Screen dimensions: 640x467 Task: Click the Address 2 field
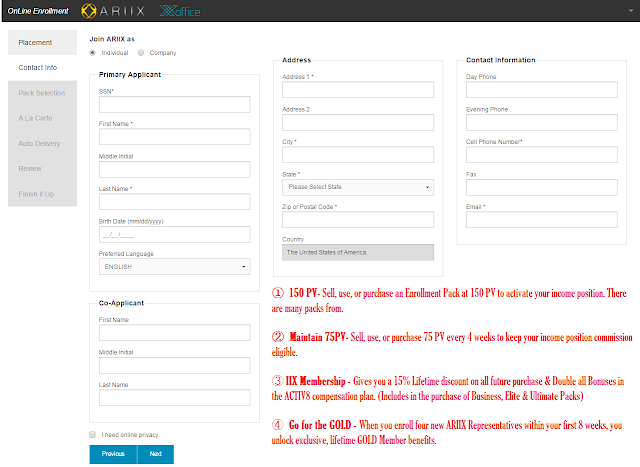358,122
